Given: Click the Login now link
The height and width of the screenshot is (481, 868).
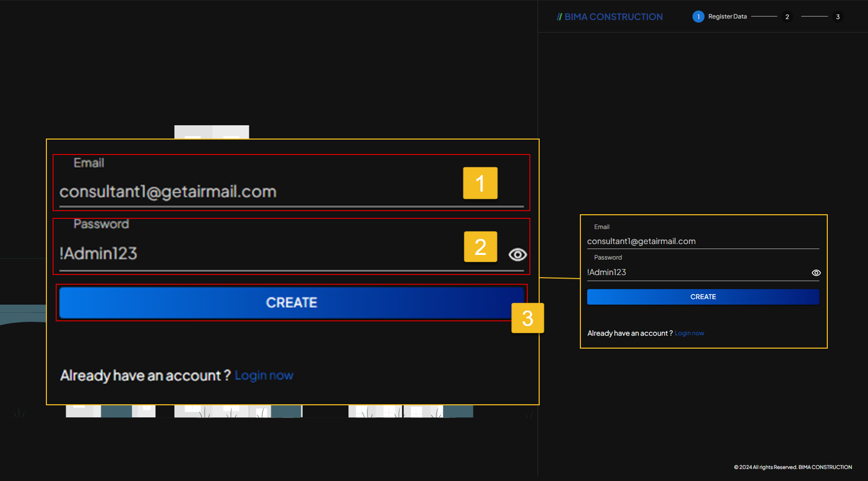Looking at the screenshot, I should click(x=264, y=375).
